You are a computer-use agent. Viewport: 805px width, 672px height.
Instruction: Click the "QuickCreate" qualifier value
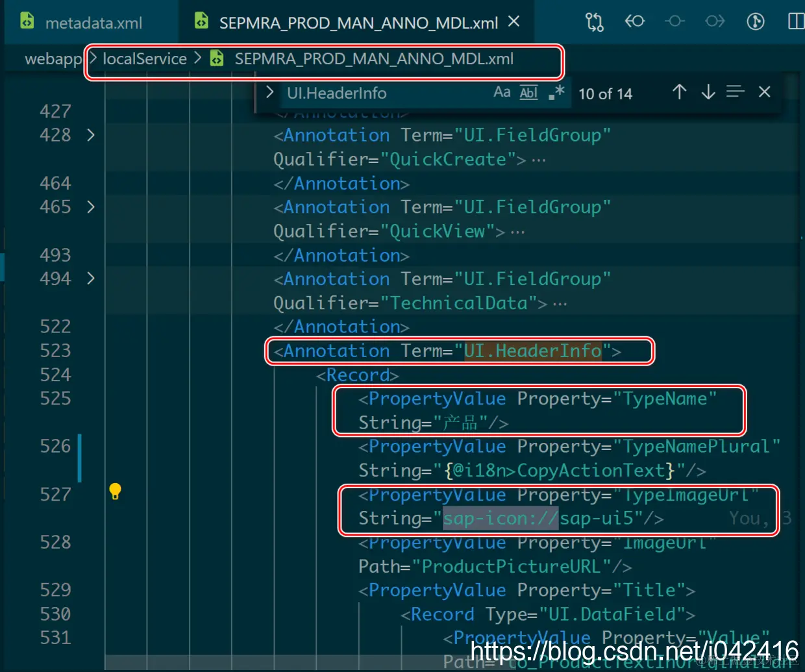(x=448, y=159)
